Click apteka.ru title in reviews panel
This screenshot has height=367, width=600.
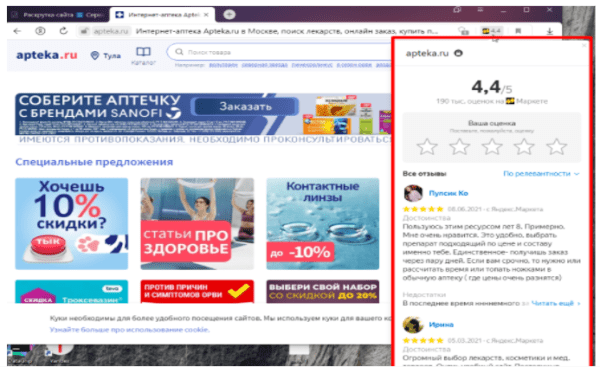[x=427, y=53]
